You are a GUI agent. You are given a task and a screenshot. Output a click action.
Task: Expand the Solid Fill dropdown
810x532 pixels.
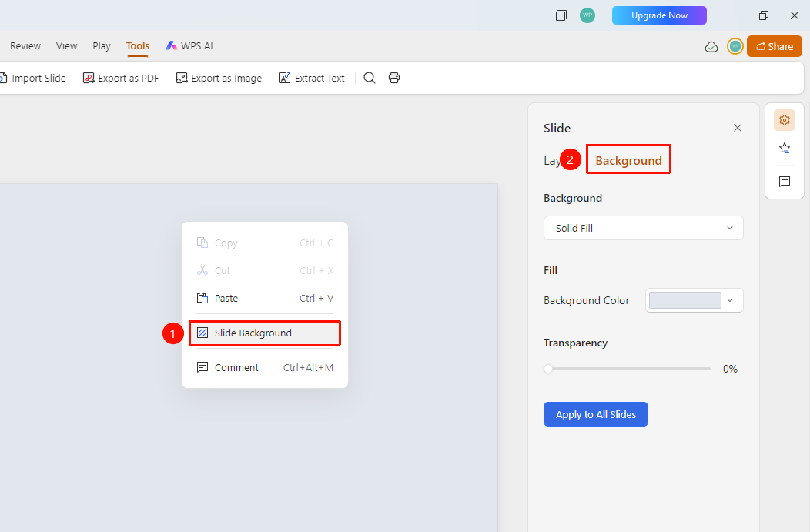pos(643,228)
